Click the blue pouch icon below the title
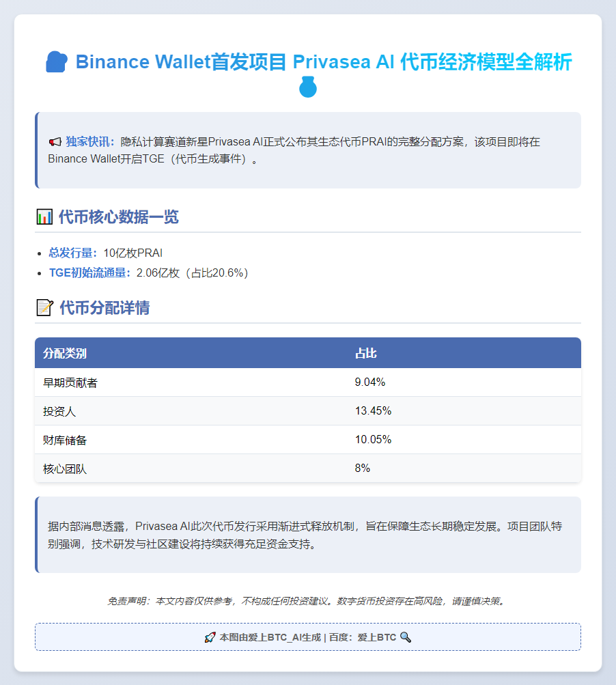616x685 pixels. pyautogui.click(x=308, y=88)
